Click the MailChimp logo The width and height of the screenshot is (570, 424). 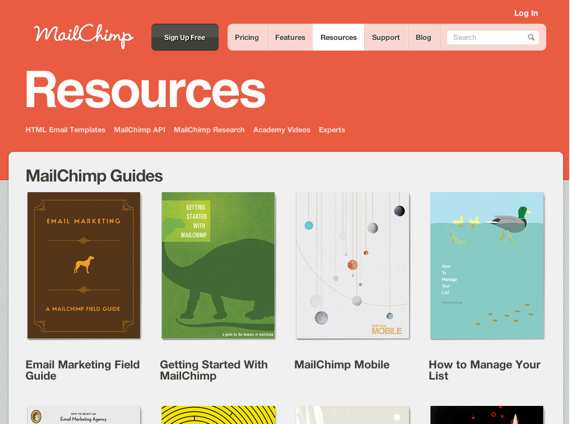pyautogui.click(x=84, y=36)
